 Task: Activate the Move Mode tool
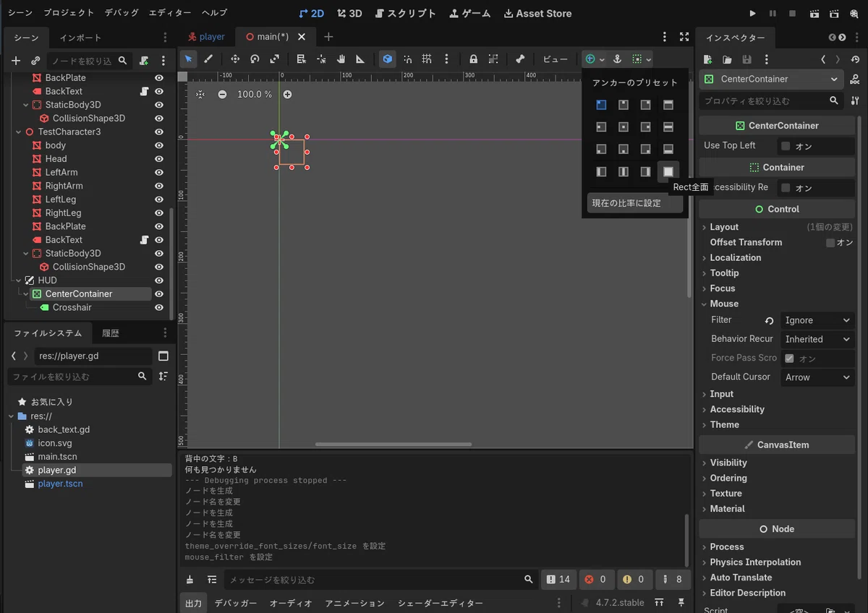coord(235,59)
